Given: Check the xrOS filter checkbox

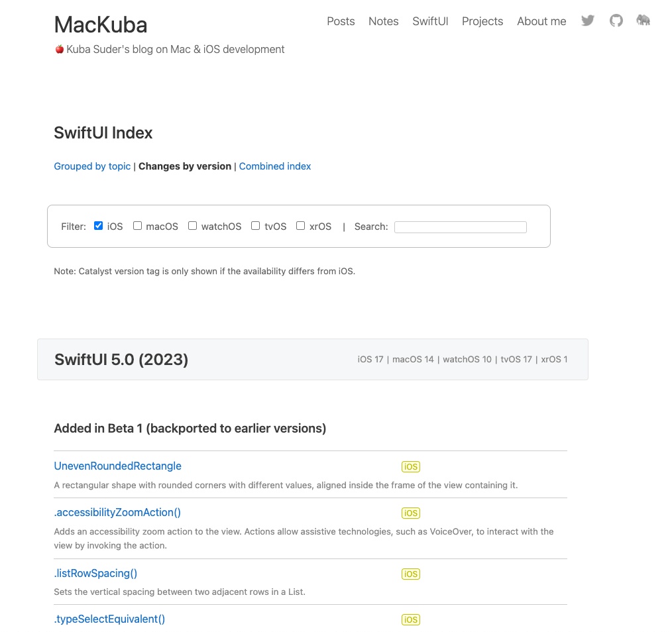Looking at the screenshot, I should tap(300, 225).
